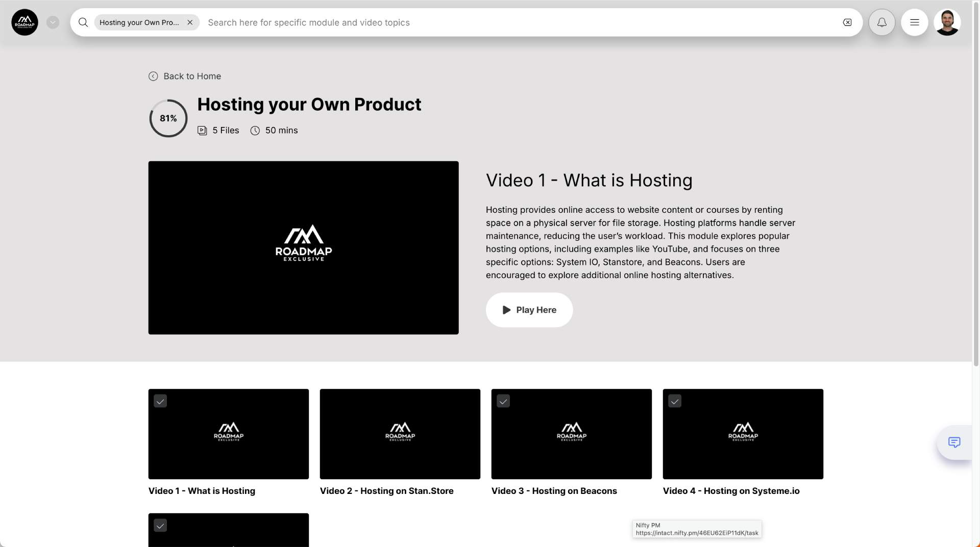The width and height of the screenshot is (980, 547).
Task: Click the Roadmap Exclusive logo
Action: click(24, 22)
